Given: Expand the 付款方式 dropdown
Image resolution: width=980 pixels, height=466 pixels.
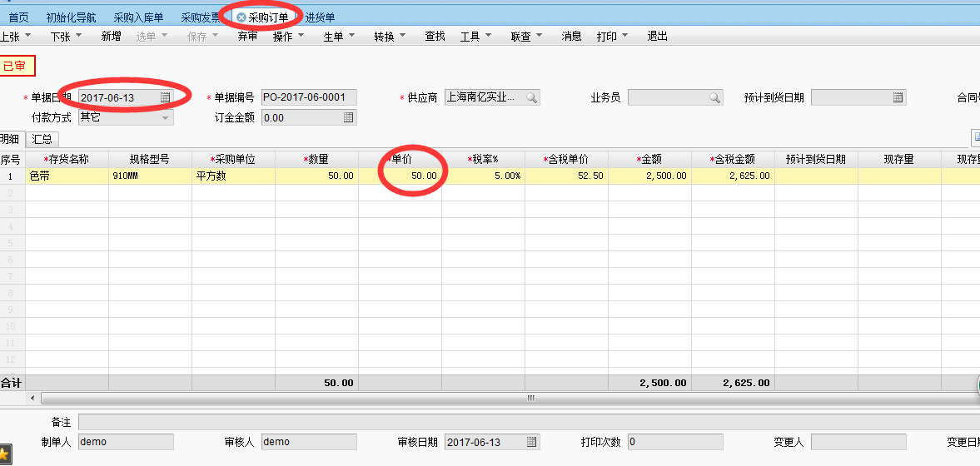Looking at the screenshot, I should [x=165, y=118].
